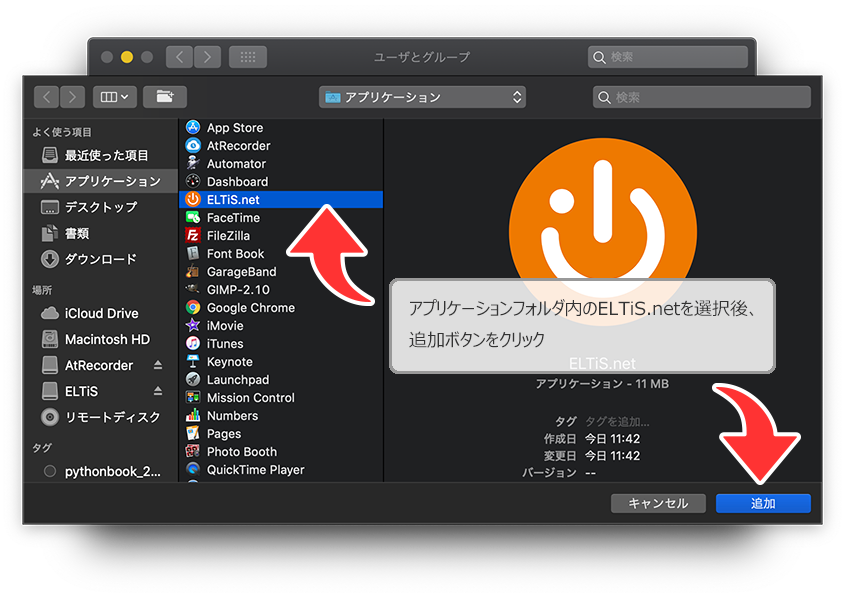
Task: Go back in the ユーザとグループ window
Action: (x=179, y=57)
